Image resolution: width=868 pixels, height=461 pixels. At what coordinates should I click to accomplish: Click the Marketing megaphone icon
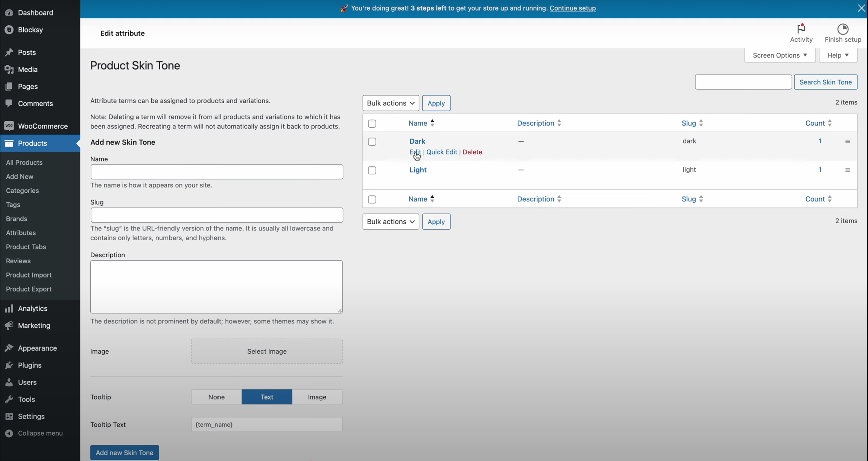(9, 325)
